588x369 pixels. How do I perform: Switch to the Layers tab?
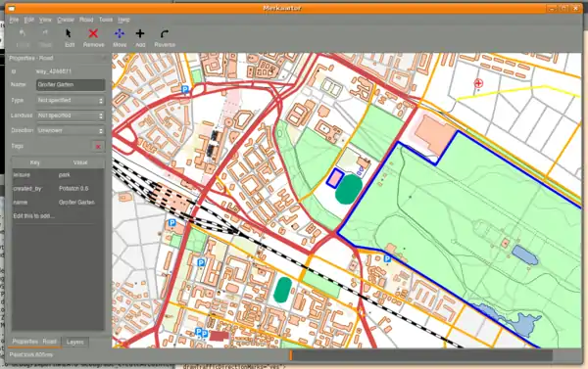pyautogui.click(x=75, y=342)
